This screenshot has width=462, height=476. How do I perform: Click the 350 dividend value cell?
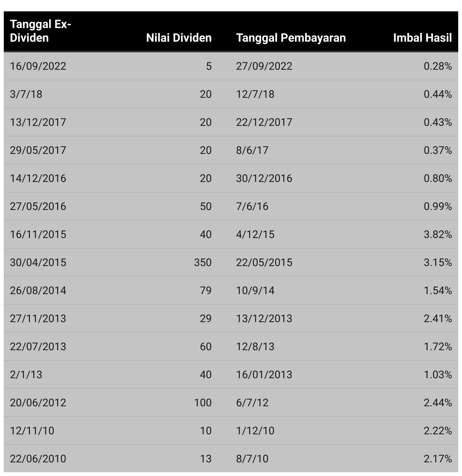click(203, 262)
